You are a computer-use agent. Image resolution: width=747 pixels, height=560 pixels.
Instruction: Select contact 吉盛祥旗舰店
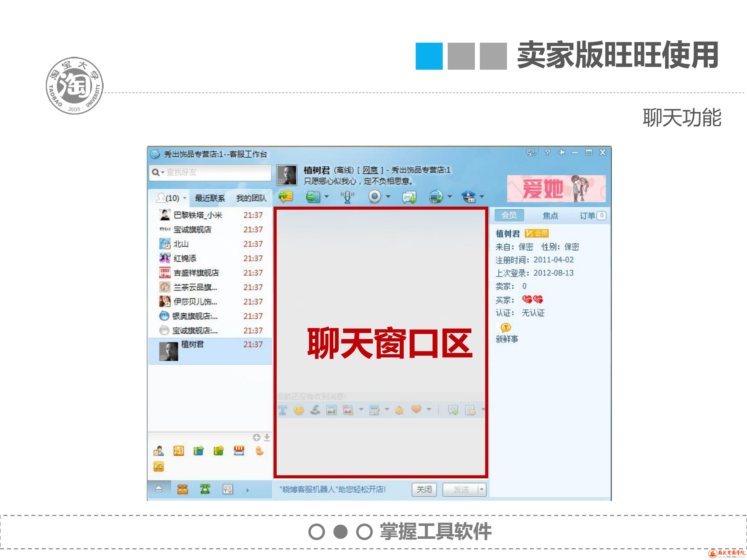click(x=210, y=273)
